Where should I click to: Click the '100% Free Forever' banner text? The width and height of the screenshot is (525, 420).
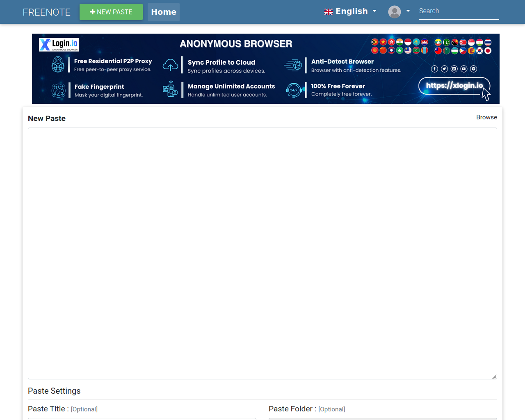point(338,86)
